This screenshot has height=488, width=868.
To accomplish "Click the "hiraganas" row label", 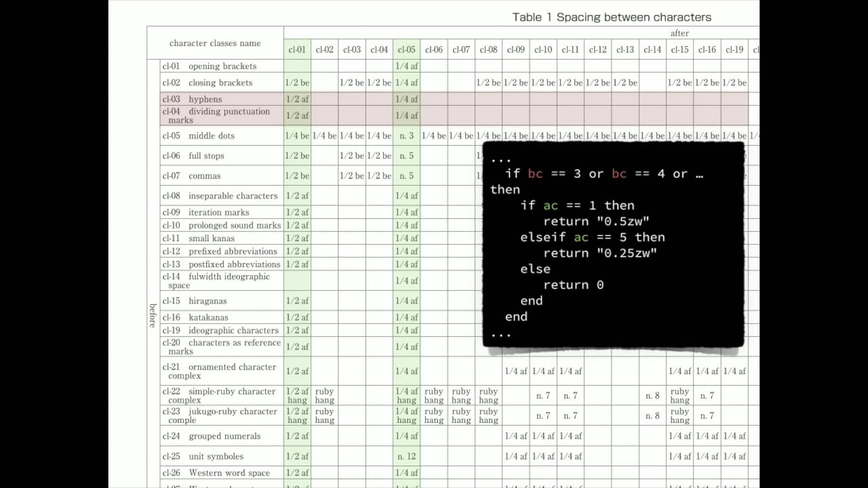I will 208,301.
